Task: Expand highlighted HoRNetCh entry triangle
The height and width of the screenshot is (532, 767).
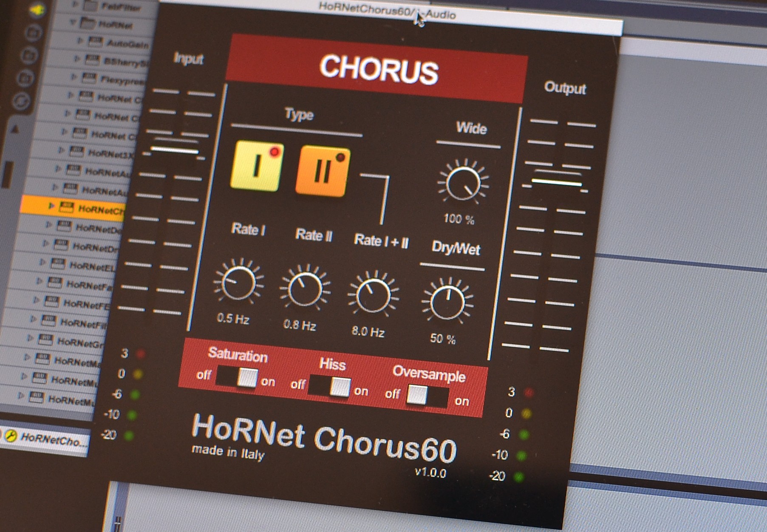Action: click(51, 206)
